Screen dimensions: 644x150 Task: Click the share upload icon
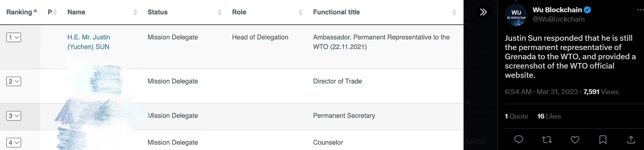pos(631,140)
